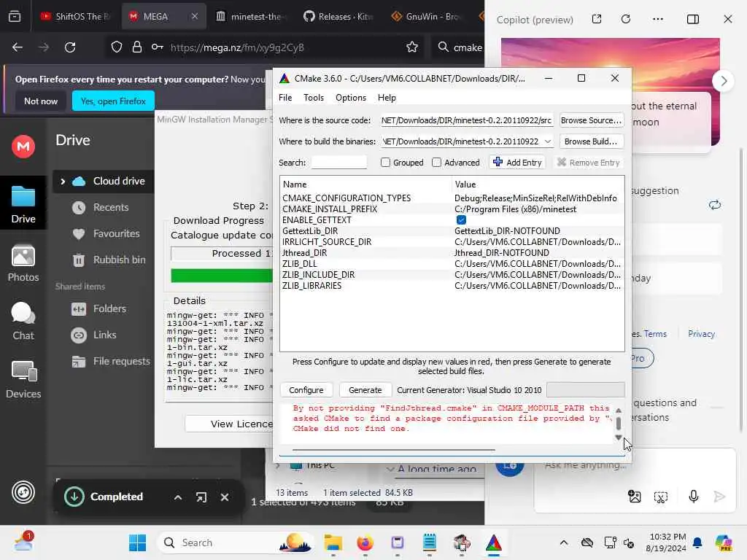Viewport: 747px width, 560px height.
Task: Open the CMake File menu
Action: pyautogui.click(x=285, y=98)
